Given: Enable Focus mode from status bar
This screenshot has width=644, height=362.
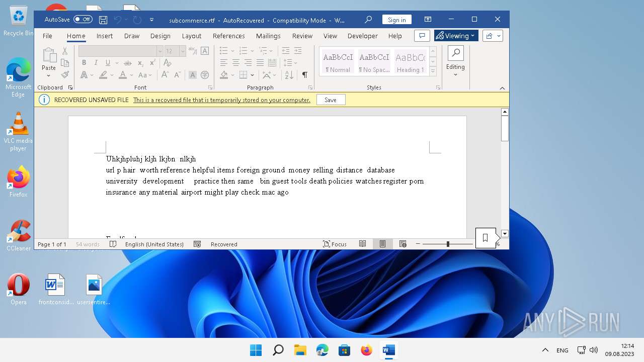Looking at the screenshot, I should click(x=335, y=244).
